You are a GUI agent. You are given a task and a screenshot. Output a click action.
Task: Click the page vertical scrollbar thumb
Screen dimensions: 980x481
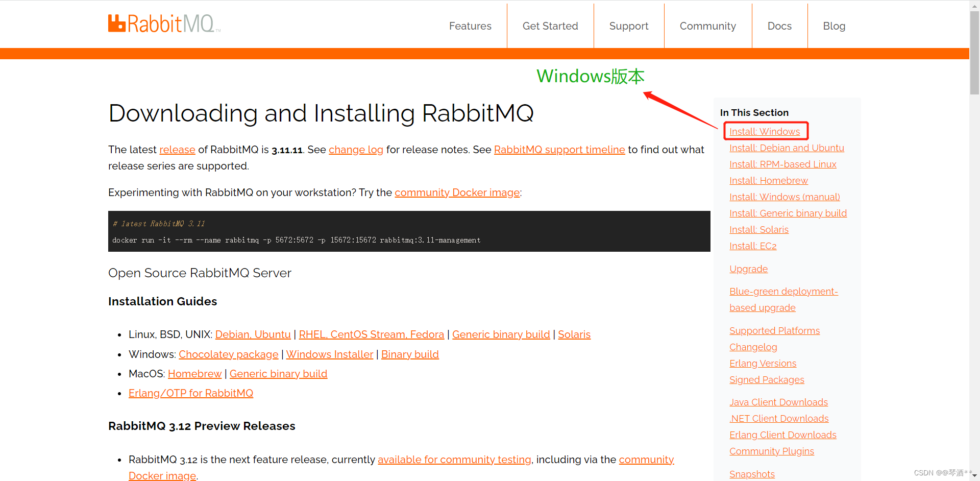(x=974, y=52)
